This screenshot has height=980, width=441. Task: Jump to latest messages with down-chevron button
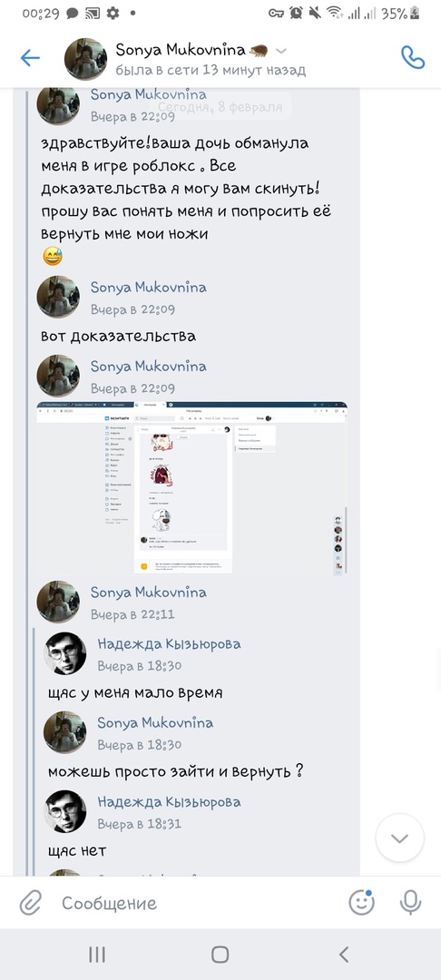[x=400, y=838]
